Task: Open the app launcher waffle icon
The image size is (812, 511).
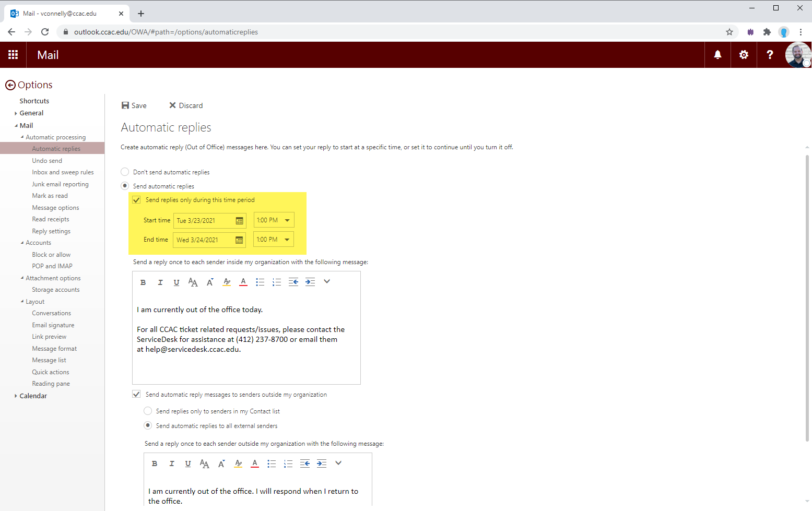Action: (x=13, y=55)
